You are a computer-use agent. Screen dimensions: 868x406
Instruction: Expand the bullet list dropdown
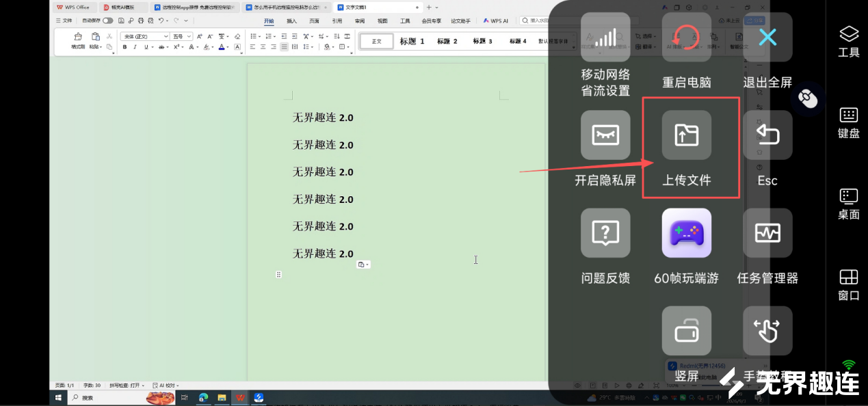click(259, 36)
